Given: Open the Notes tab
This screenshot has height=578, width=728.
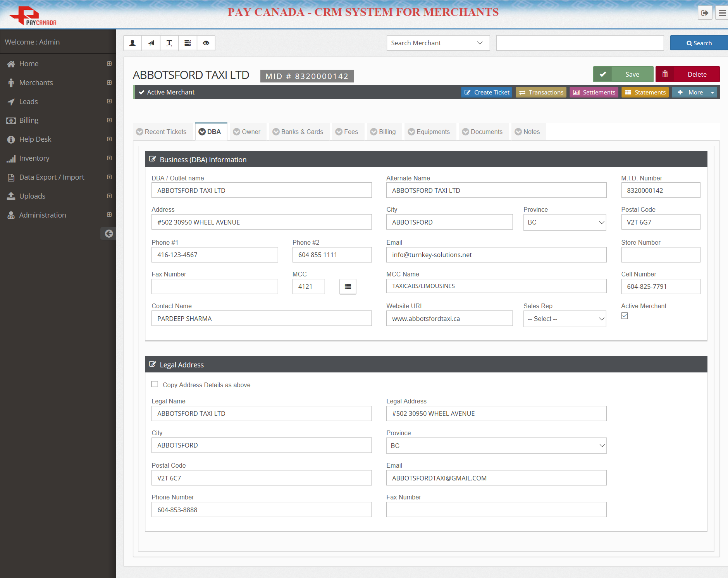Looking at the screenshot, I should (528, 132).
